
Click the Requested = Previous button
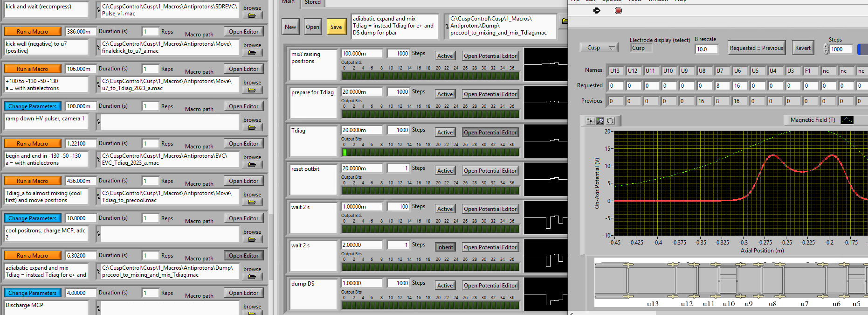(x=756, y=48)
